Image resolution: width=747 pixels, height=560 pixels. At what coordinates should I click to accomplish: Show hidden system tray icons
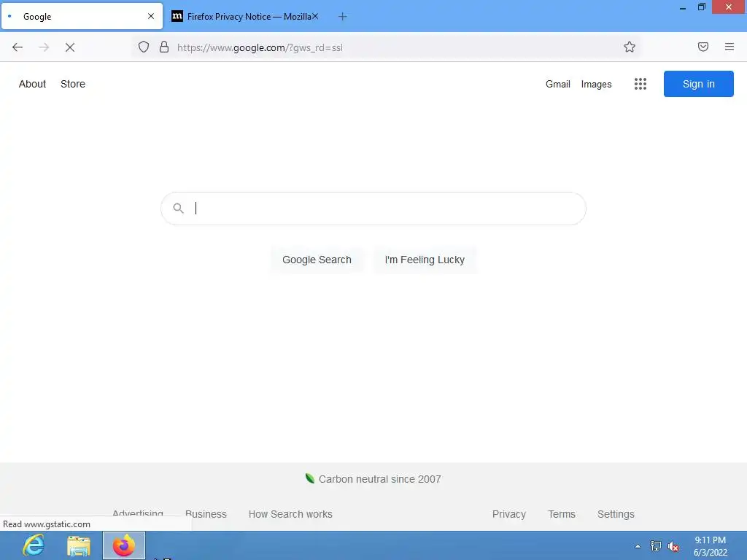[x=638, y=546]
